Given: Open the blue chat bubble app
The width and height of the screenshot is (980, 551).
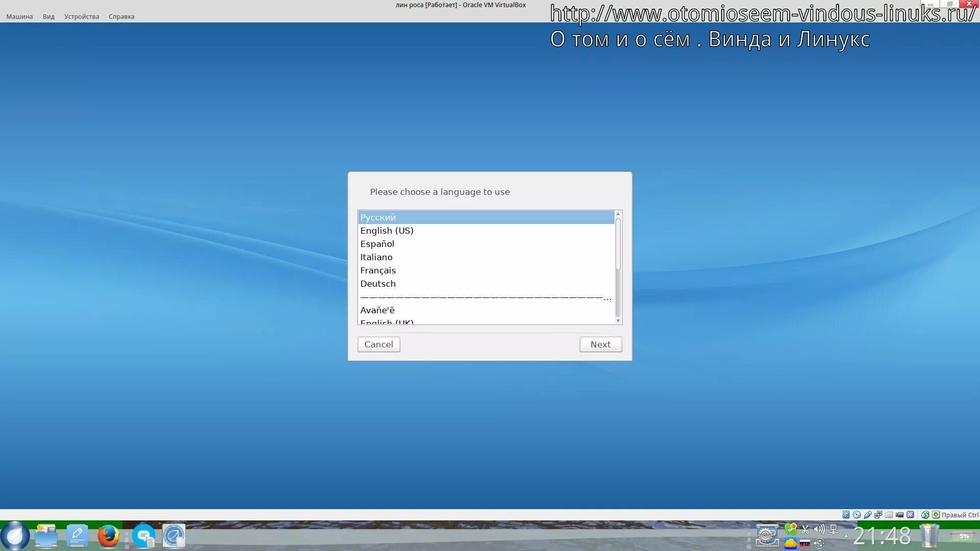Looking at the screenshot, I should 143,536.
